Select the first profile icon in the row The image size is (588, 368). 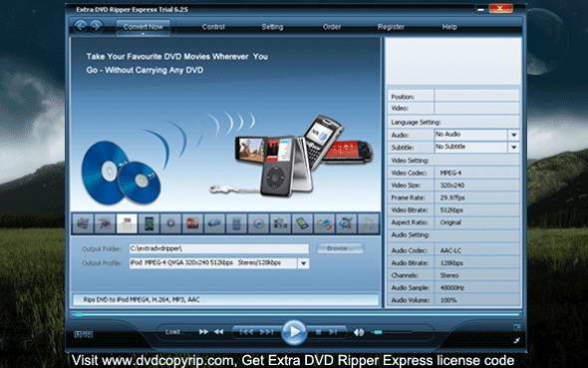point(83,223)
